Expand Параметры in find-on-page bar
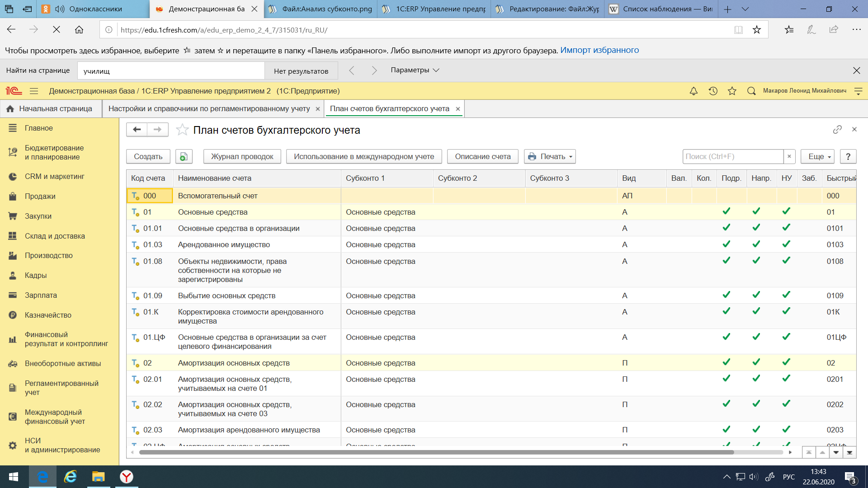The image size is (868, 488). point(415,70)
